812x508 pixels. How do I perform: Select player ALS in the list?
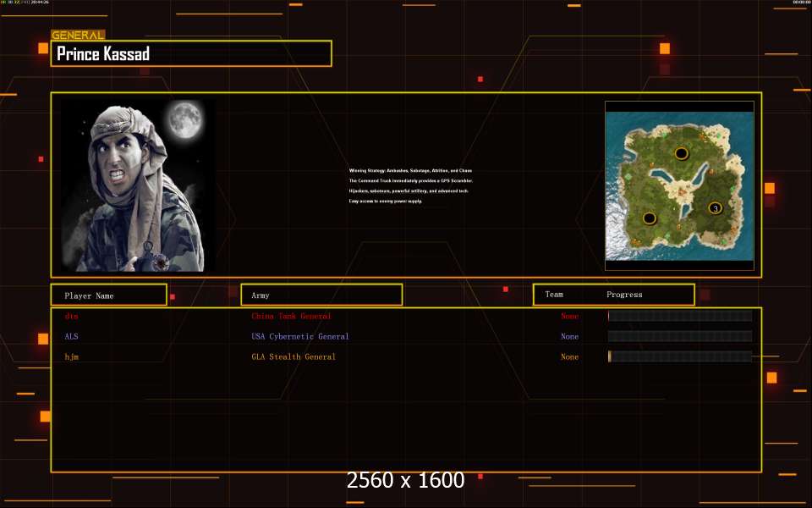71,336
